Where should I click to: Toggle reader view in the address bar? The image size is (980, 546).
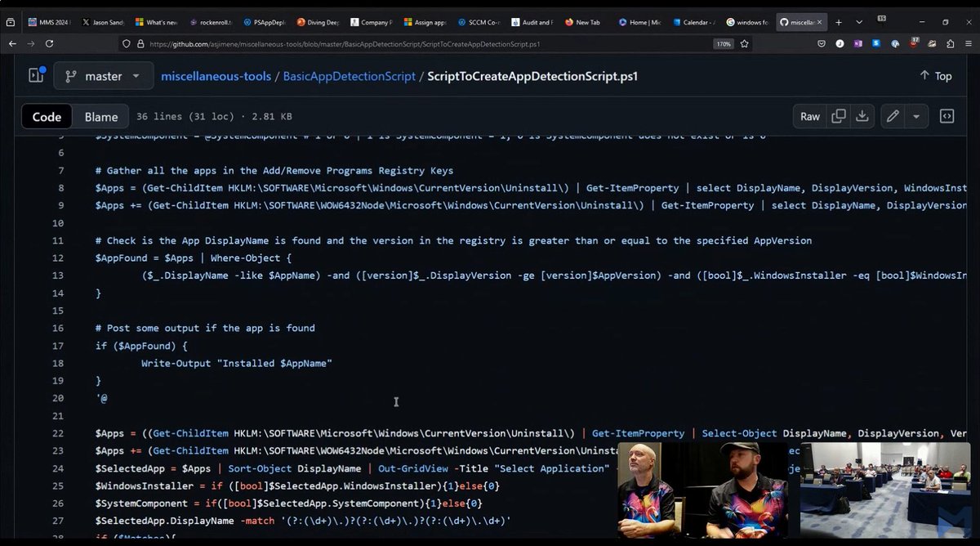coord(707,43)
